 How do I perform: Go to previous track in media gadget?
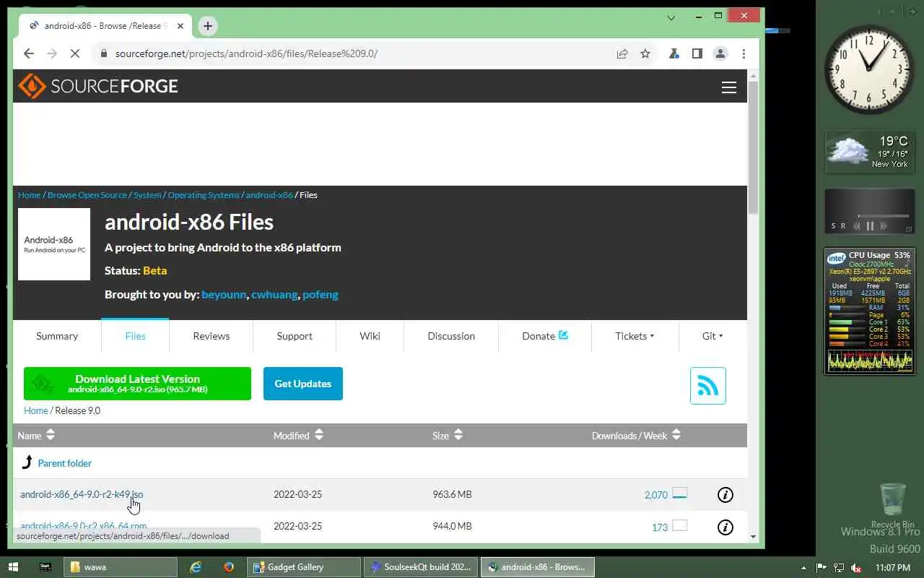[x=857, y=226]
